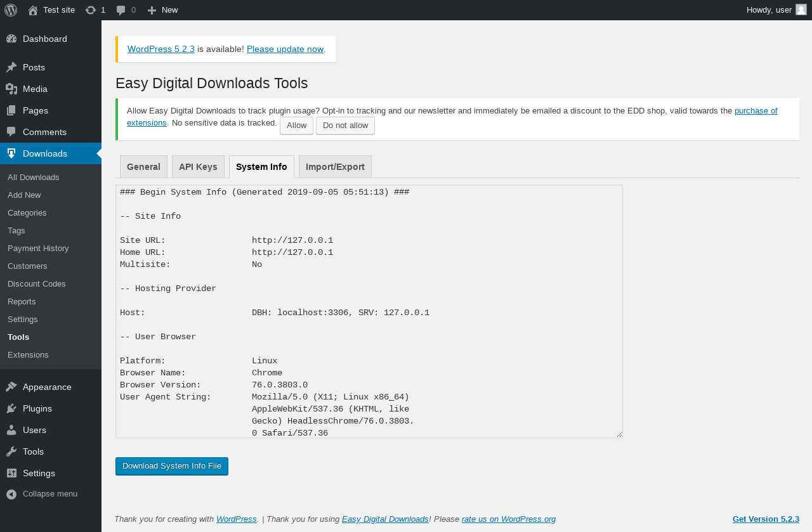
Task: Click the Posts pushpin icon
Action: click(x=11, y=67)
